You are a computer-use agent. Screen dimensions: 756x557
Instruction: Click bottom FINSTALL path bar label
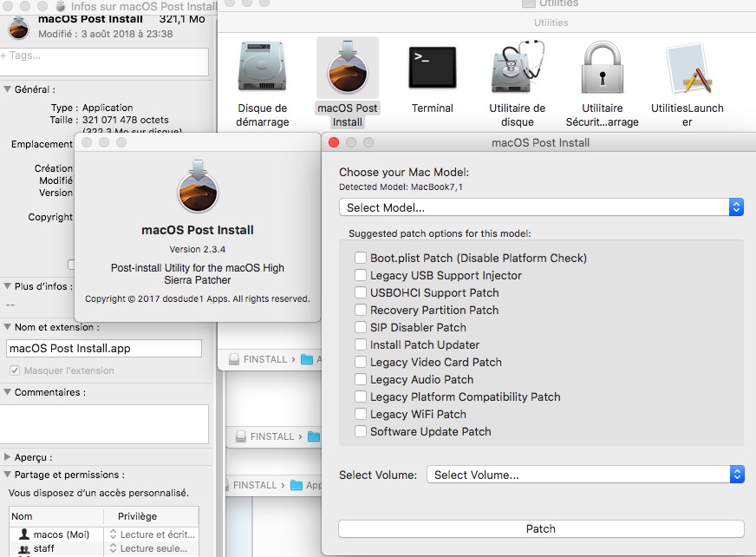pos(255,485)
